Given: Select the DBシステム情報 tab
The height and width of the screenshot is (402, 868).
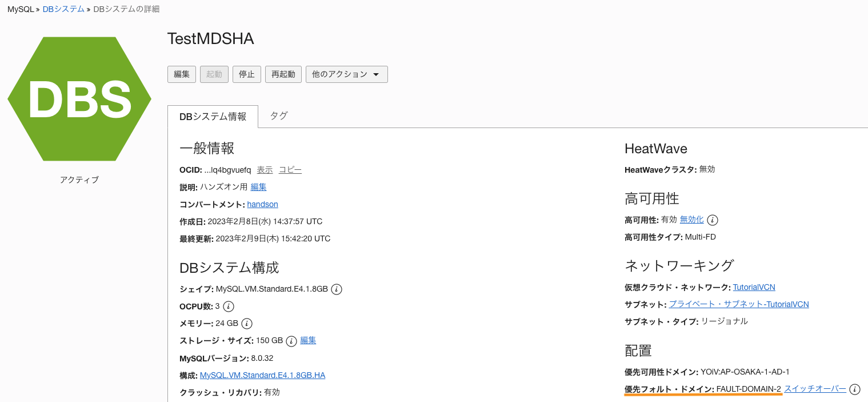Looking at the screenshot, I should tap(213, 117).
